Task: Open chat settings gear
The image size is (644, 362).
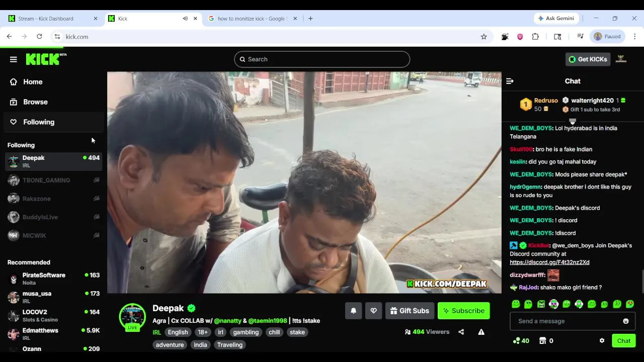Action: pyautogui.click(x=602, y=341)
